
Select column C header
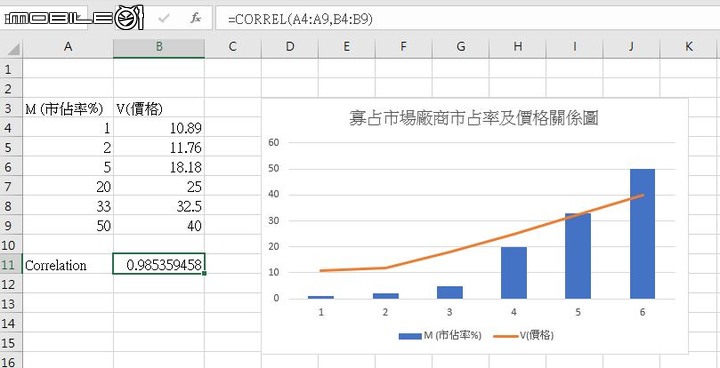pyautogui.click(x=233, y=47)
